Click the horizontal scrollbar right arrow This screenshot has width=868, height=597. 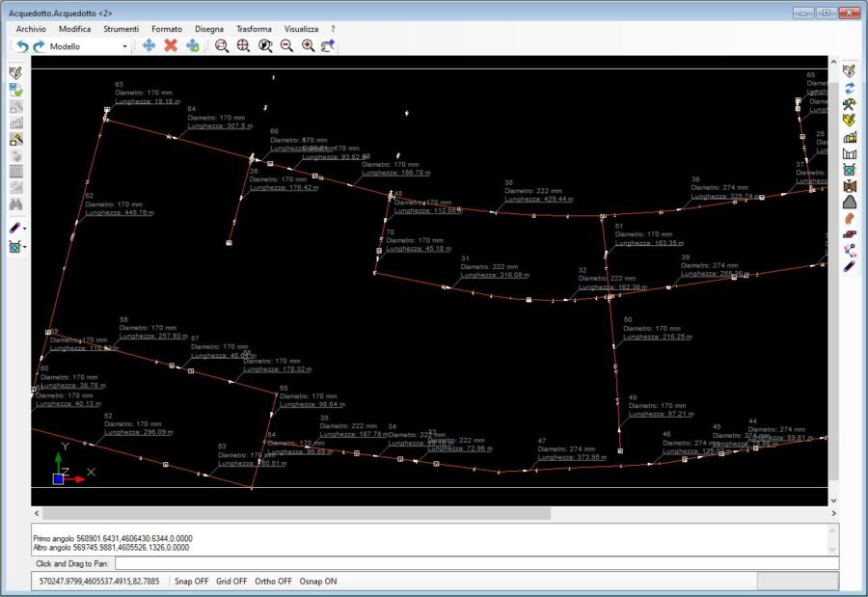pos(833,513)
